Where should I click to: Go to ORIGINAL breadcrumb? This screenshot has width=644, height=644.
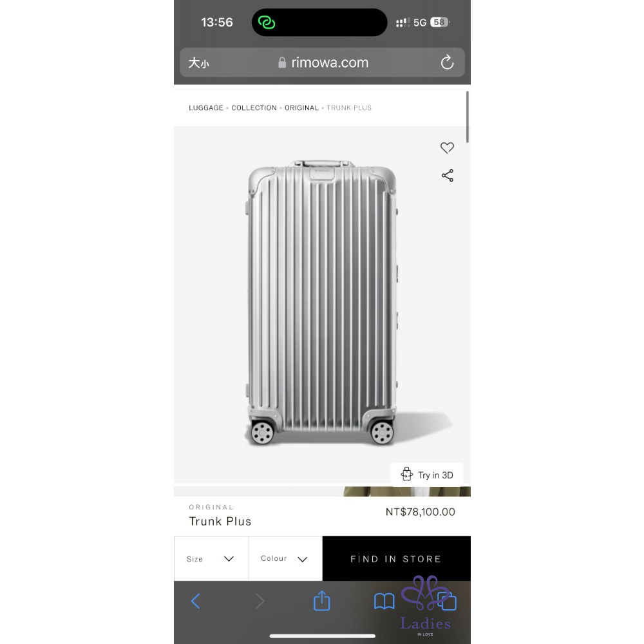pos(301,108)
